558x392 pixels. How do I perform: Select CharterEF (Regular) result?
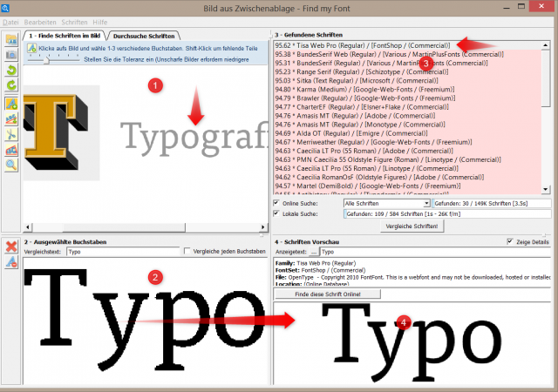tap(407, 107)
